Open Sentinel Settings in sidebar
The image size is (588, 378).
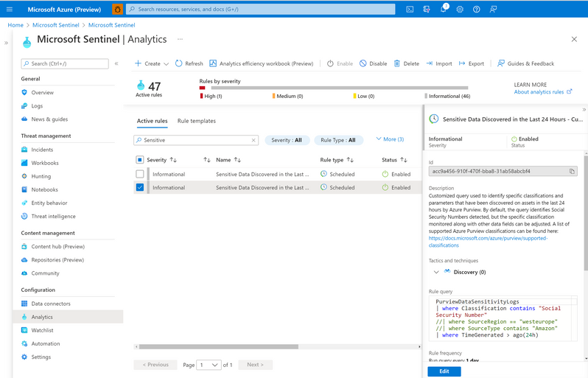(x=41, y=357)
